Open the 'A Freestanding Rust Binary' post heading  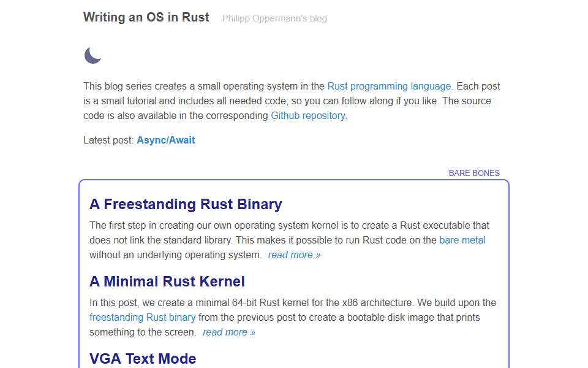(186, 204)
